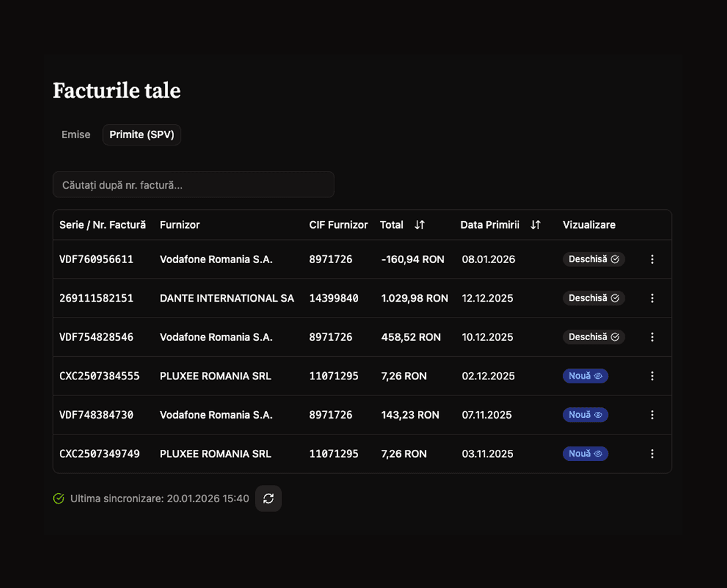Open three-dot menu for DANTE INTERNATIONAL invoice

(x=652, y=298)
